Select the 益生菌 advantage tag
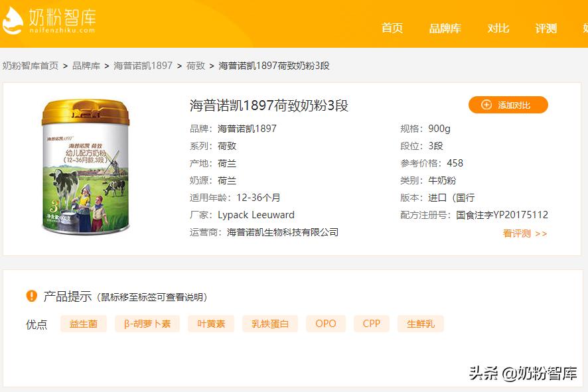The height and width of the screenshot is (392, 588). click(x=83, y=324)
